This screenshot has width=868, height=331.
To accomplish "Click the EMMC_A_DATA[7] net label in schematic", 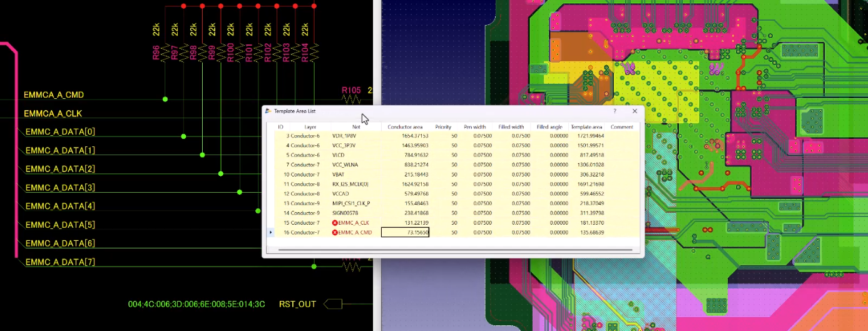I will 60,262.
